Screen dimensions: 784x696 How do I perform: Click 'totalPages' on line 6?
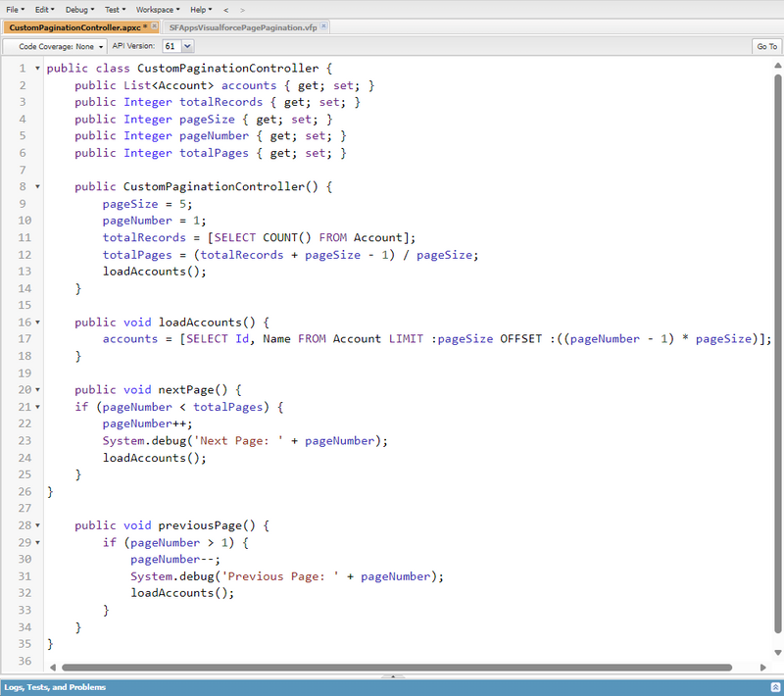click(214, 153)
